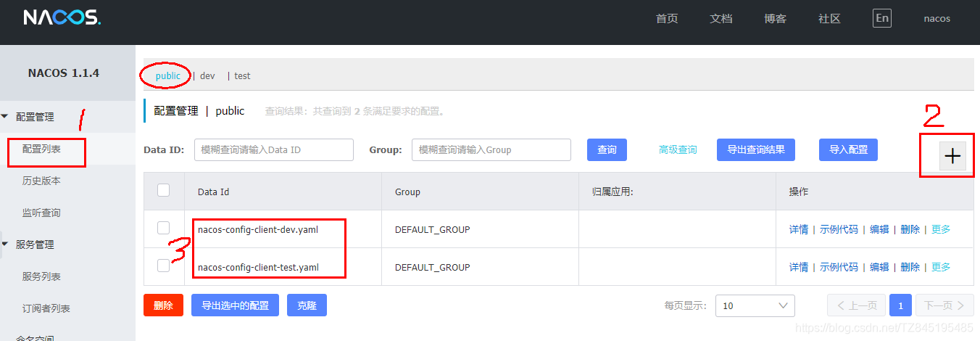Click the plus icon to add configuration
980x341 pixels.
952,156
